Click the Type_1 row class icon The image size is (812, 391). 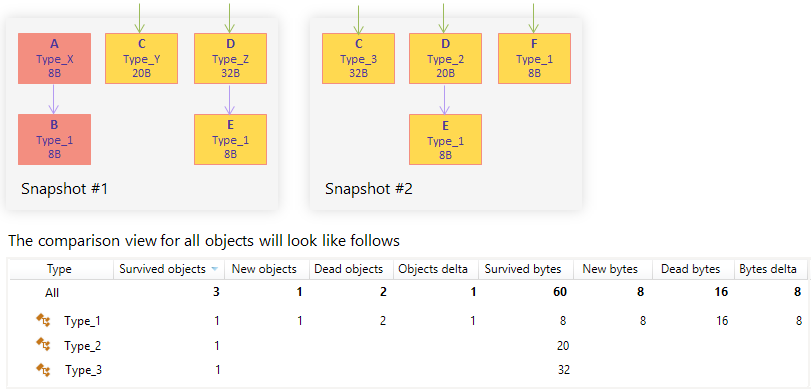pyautogui.click(x=43, y=321)
